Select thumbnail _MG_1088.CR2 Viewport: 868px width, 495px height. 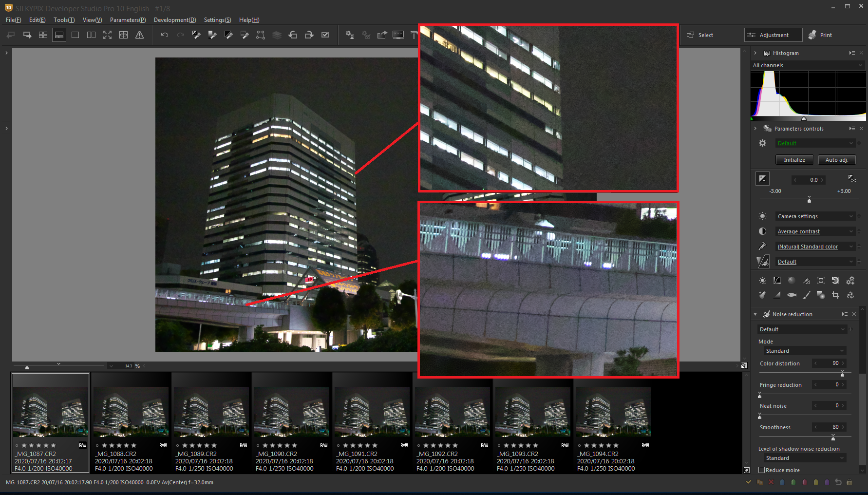pos(131,423)
